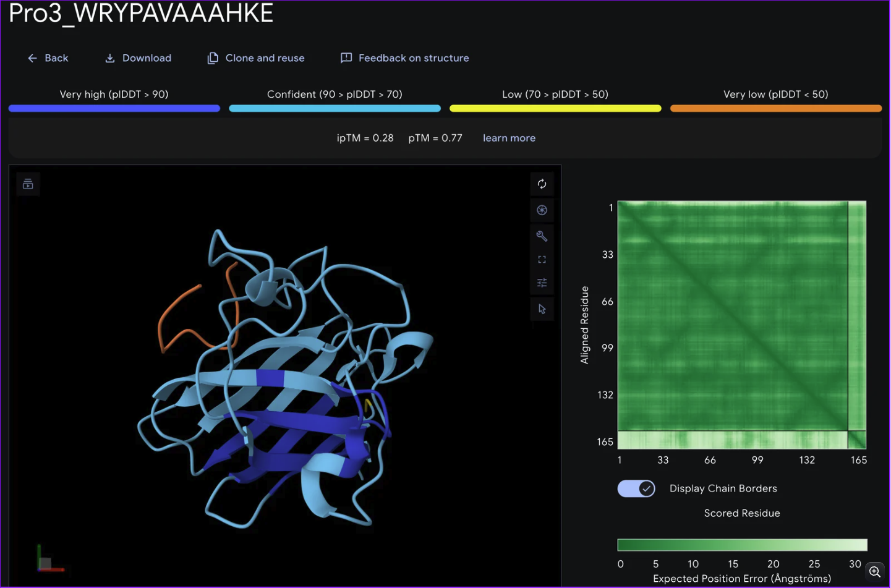Activate the selection mode cursor icon
891x588 pixels.
[x=542, y=309]
